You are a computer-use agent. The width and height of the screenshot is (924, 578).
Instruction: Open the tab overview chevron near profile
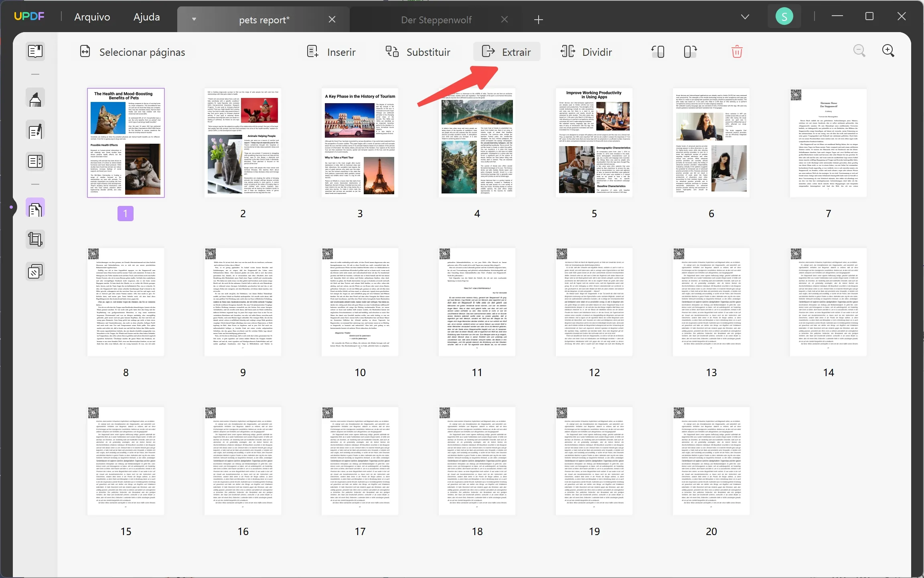(745, 16)
